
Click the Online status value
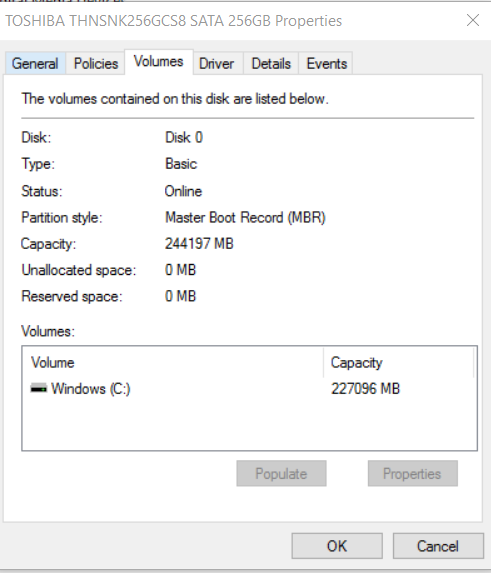click(x=183, y=191)
